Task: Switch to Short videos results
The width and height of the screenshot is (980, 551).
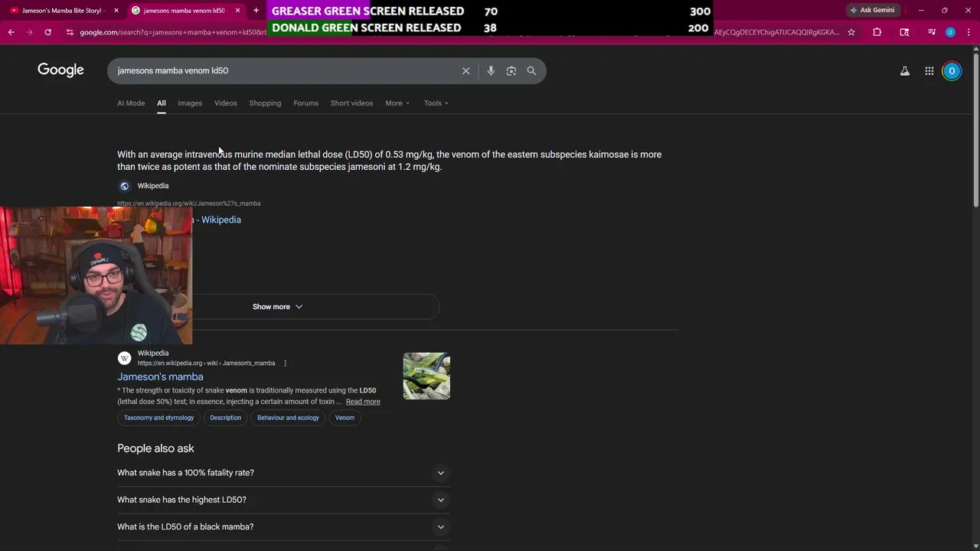Action: click(x=351, y=103)
